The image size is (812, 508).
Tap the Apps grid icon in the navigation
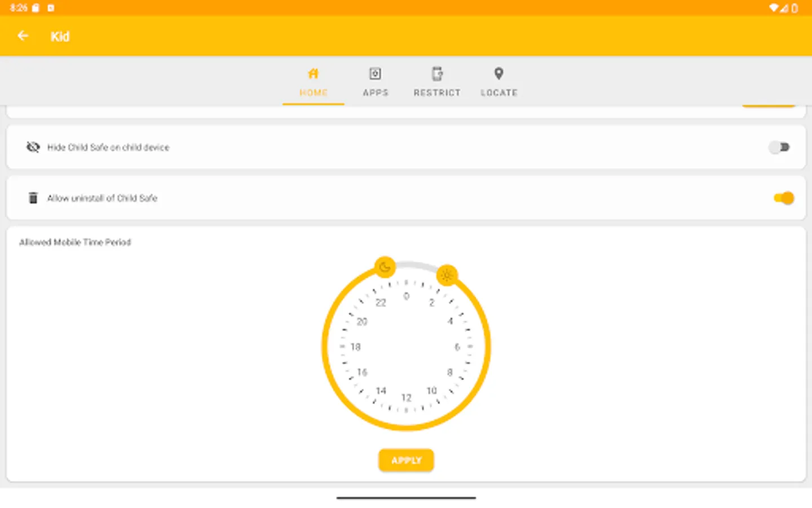point(376,73)
